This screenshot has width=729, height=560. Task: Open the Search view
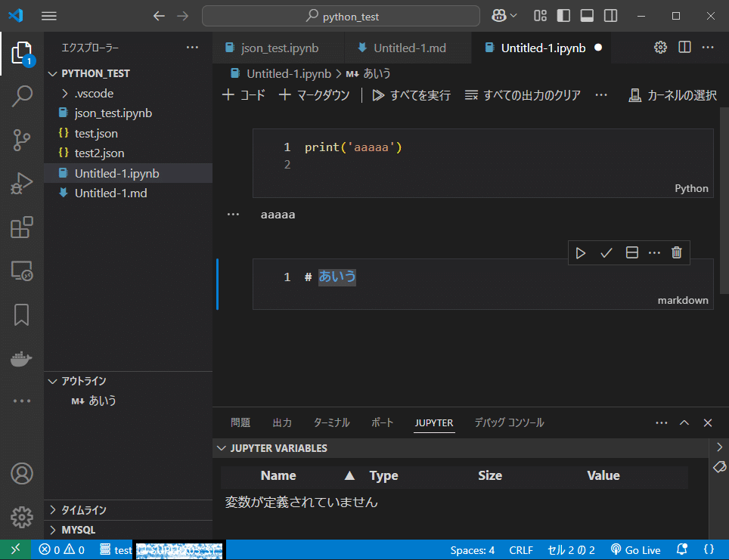point(23,98)
